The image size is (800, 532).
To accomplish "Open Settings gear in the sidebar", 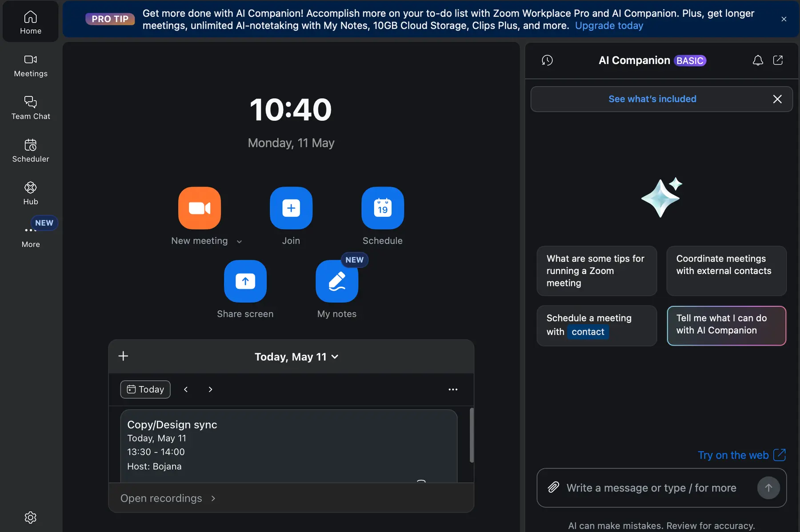I will (31, 517).
